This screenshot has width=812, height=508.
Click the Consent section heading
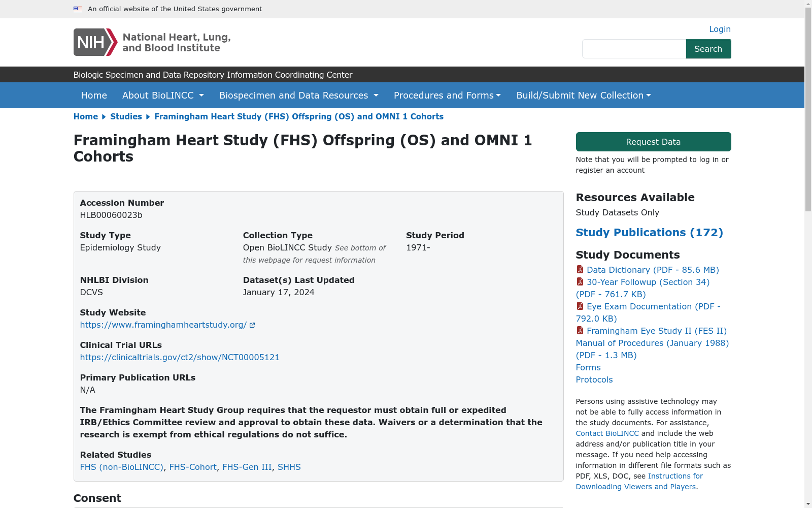97,498
